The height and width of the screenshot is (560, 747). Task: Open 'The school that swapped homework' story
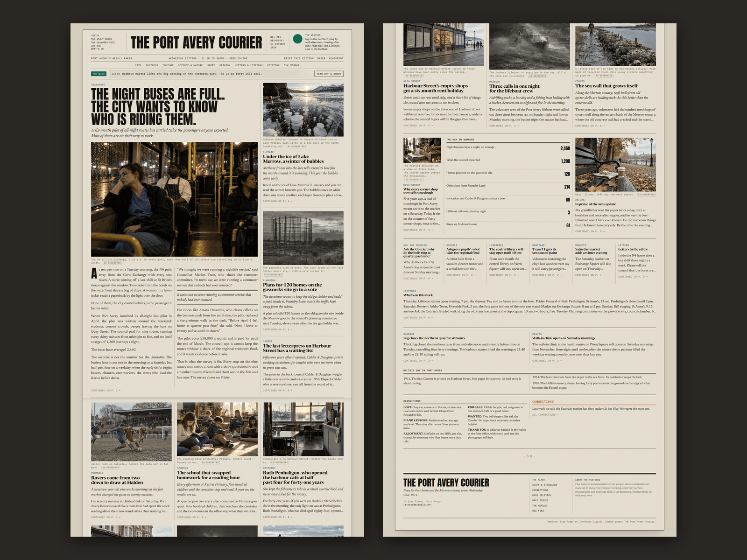(209, 475)
